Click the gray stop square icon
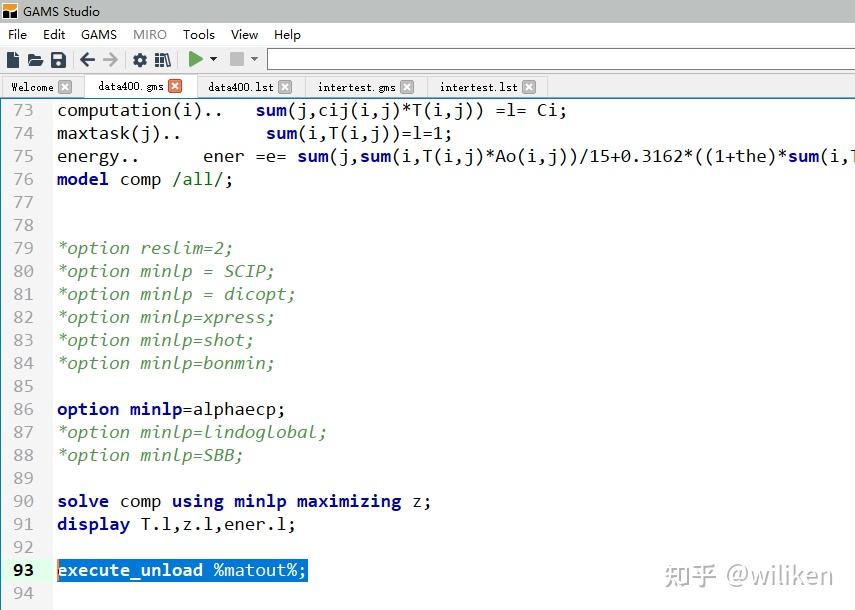The image size is (855, 610). tap(236, 58)
